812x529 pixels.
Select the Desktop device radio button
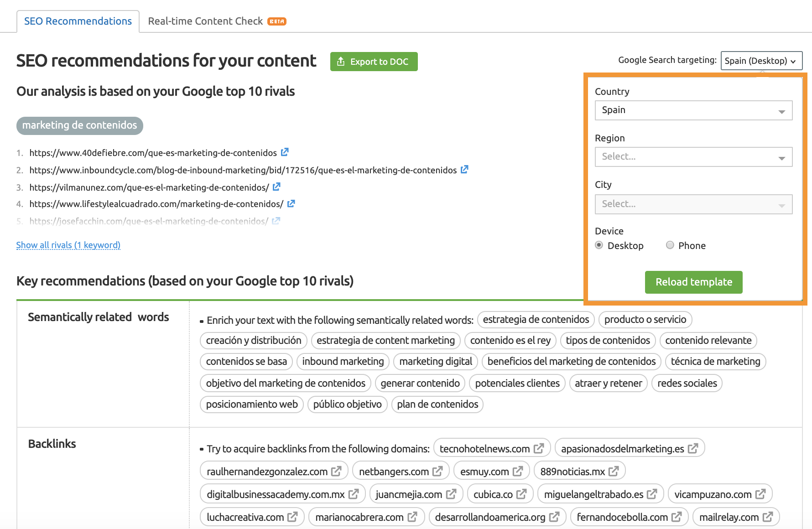coord(599,245)
